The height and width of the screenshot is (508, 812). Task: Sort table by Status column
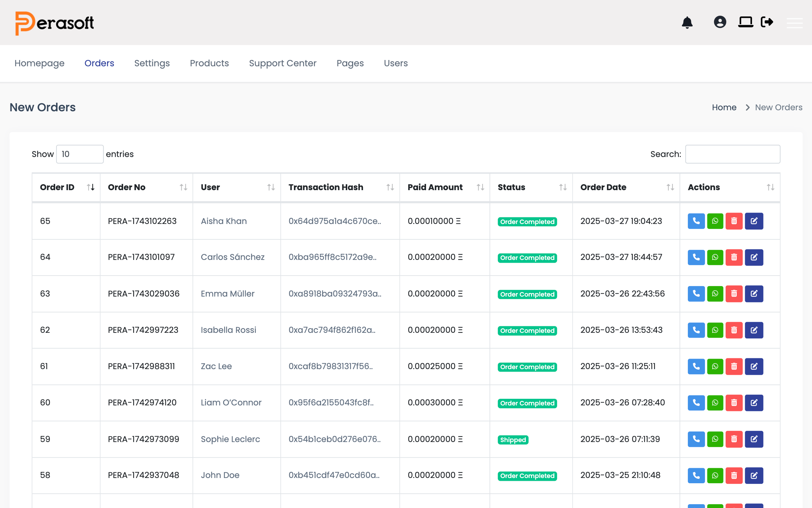point(531,187)
